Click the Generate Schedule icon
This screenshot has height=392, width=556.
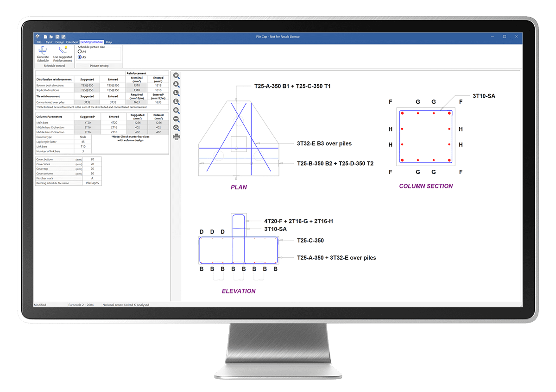tap(43, 51)
